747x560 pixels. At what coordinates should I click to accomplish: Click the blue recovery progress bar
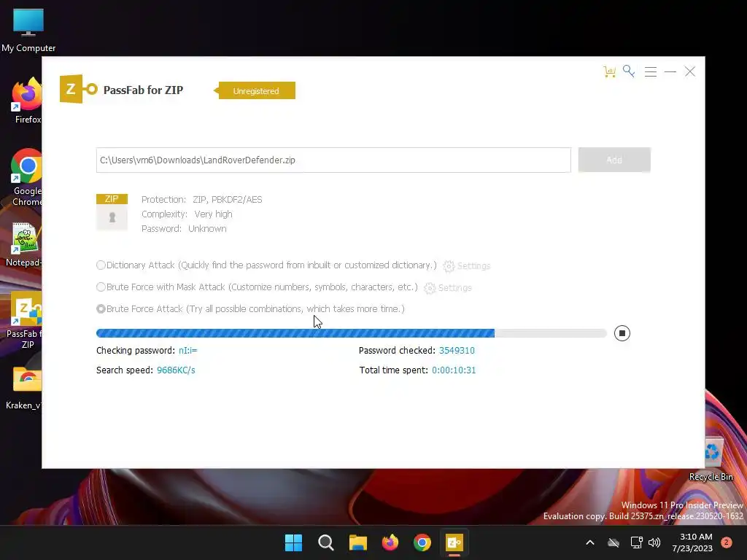pos(352,333)
